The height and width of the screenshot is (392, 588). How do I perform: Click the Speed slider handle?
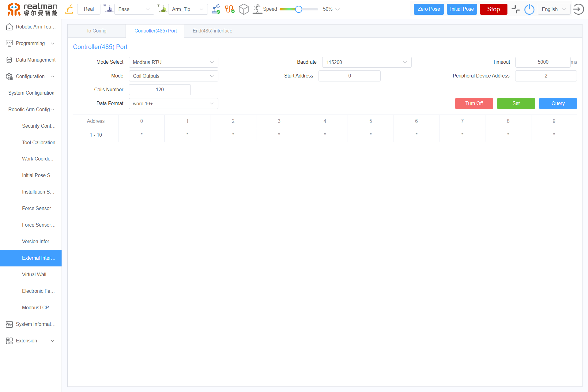(299, 9)
